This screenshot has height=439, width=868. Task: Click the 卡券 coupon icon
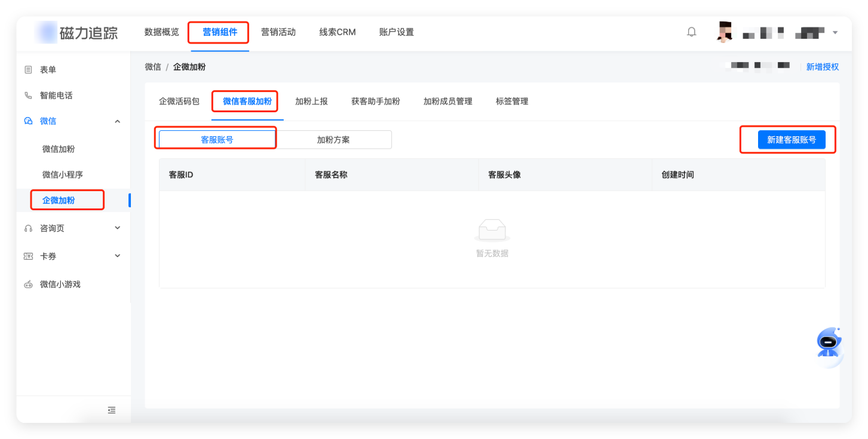[28, 256]
